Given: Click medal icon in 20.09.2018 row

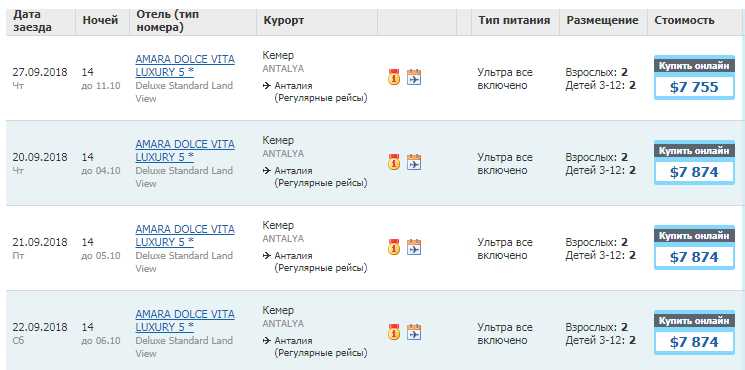Looking at the screenshot, I should (x=394, y=162).
